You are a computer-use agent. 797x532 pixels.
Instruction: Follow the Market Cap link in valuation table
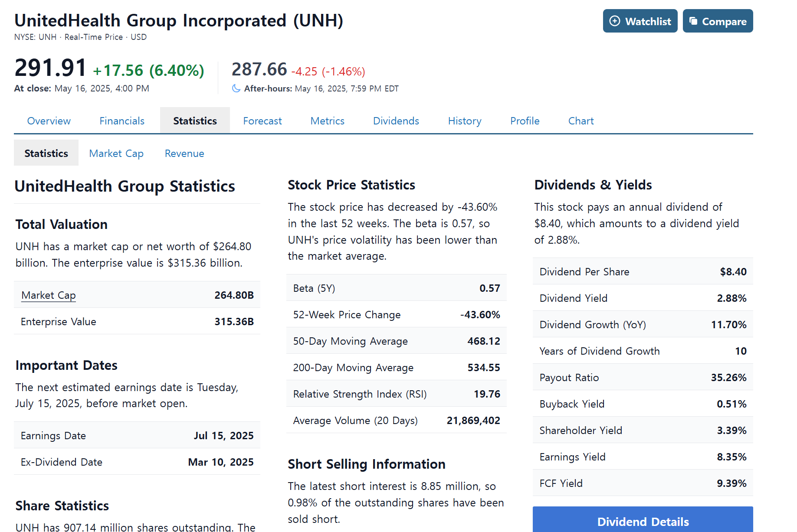tap(49, 295)
